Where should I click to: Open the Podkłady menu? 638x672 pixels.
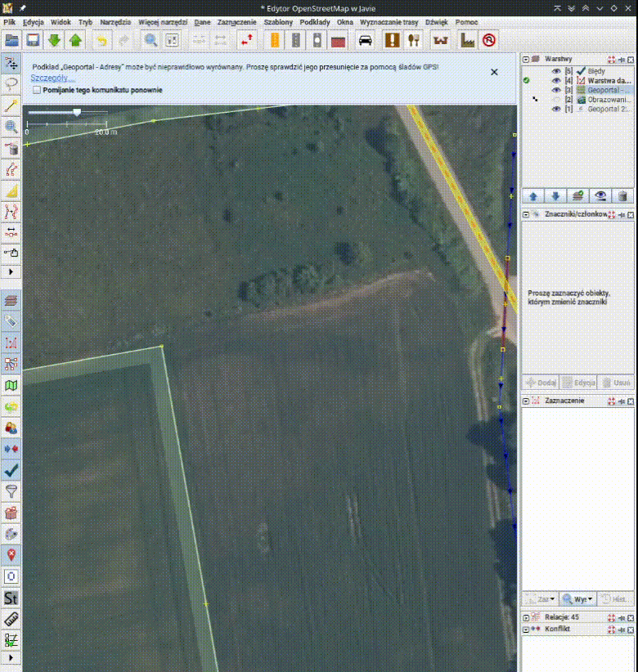click(x=315, y=22)
